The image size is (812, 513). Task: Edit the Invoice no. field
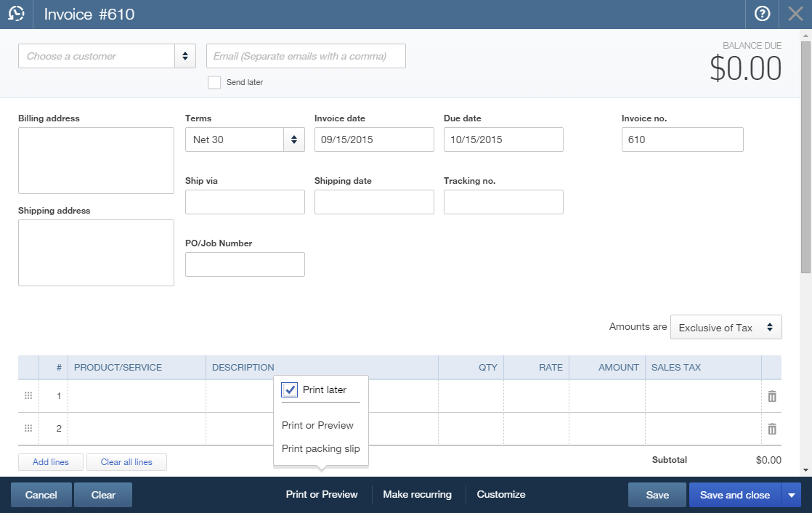click(683, 140)
